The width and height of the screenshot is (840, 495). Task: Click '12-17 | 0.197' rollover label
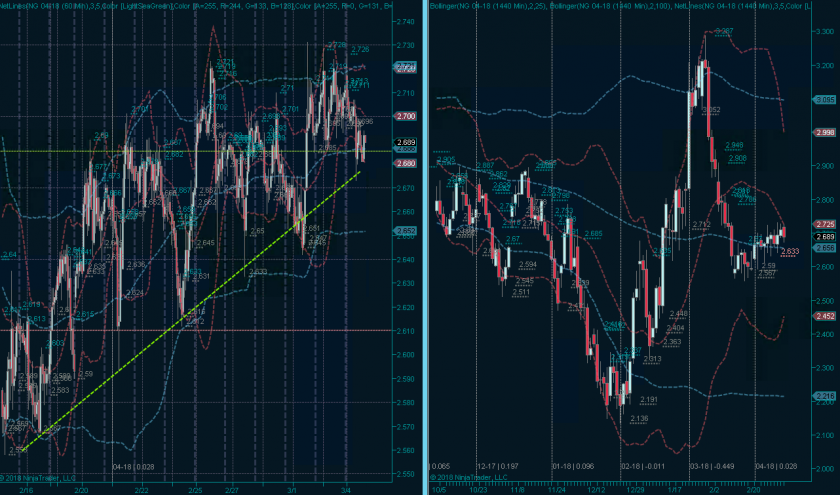tap(498, 467)
